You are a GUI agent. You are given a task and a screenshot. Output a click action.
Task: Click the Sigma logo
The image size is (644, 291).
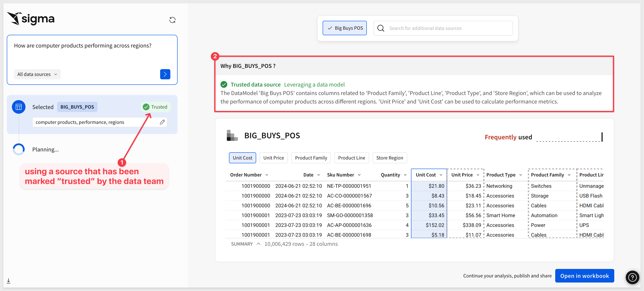[31, 19]
